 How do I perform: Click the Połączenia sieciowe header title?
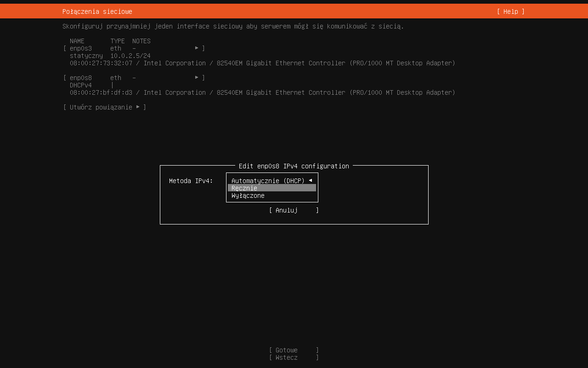click(x=97, y=11)
